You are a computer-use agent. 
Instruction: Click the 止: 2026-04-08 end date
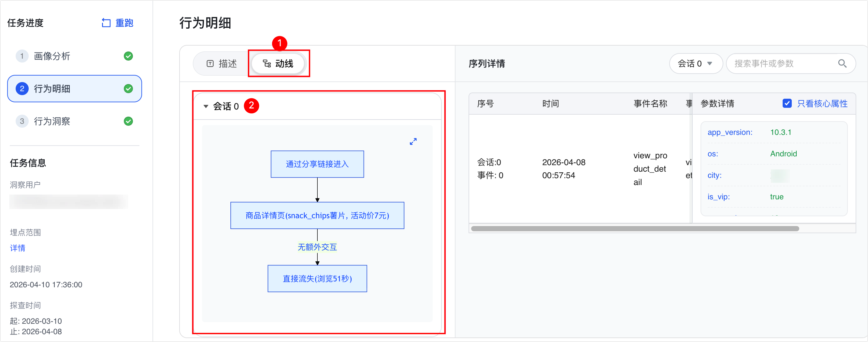36,332
